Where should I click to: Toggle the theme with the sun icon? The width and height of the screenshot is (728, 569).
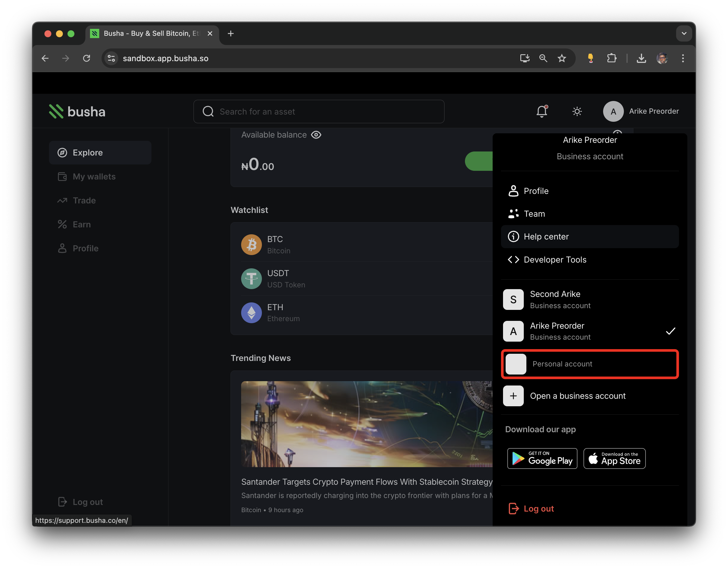(x=577, y=111)
